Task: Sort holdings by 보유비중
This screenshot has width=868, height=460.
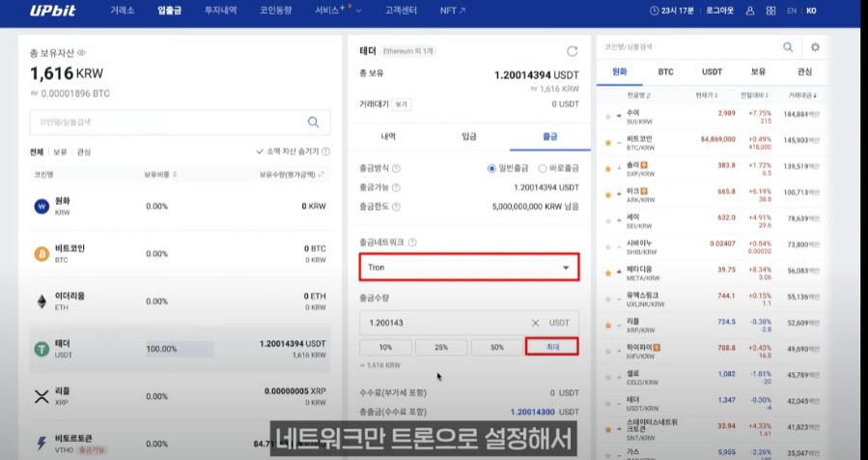Action: (x=160, y=175)
